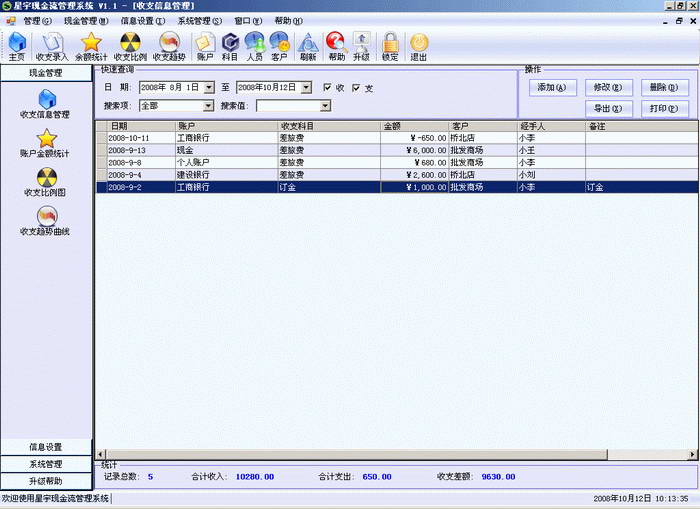
Task: Open the 帮助 help toolbar icon
Action: pos(337,46)
